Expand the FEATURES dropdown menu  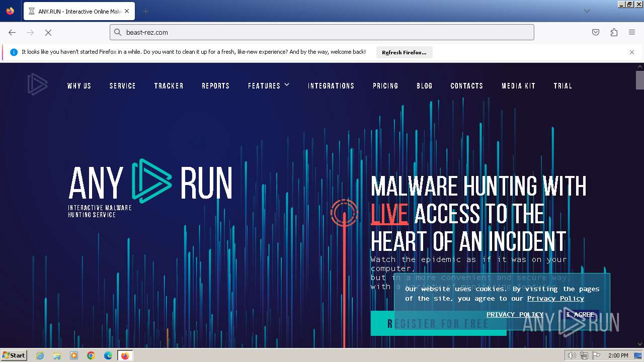(269, 86)
